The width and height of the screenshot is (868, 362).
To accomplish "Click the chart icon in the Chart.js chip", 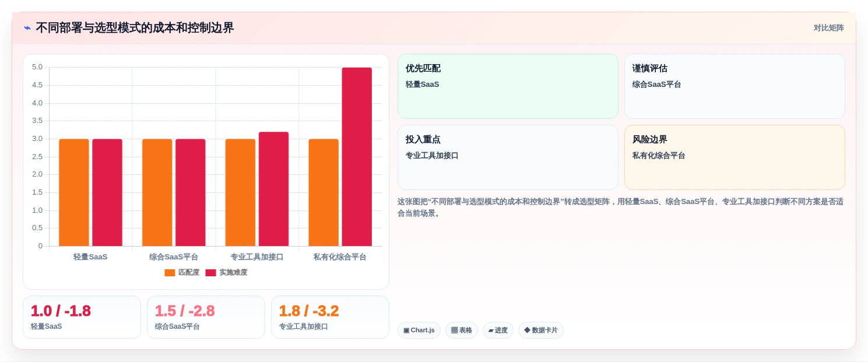I will [x=406, y=331].
